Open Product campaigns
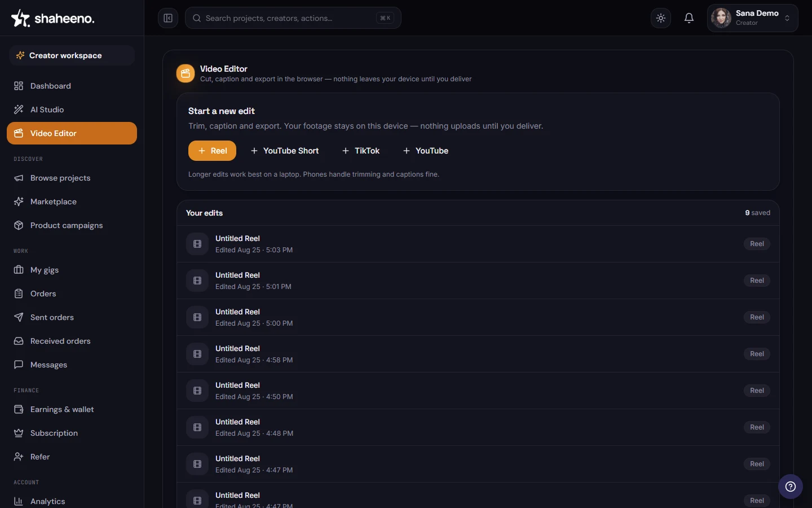Viewport: 812px width, 508px height. click(72, 225)
